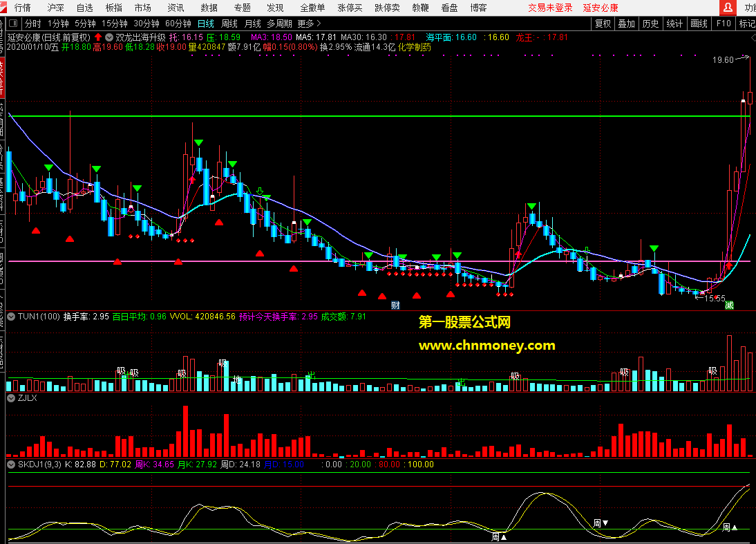This screenshot has height=544, width=756.
Task: Click the 功 toolbar item at the far right
Action: pyautogui.click(x=750, y=8)
